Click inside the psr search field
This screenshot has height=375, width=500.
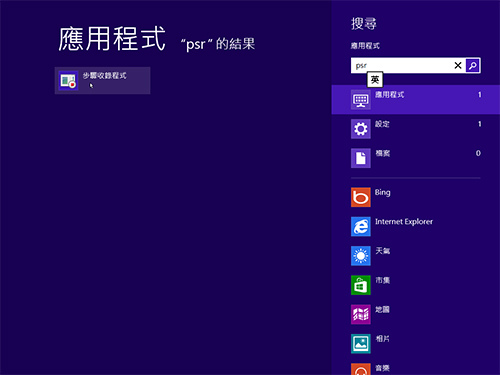402,65
